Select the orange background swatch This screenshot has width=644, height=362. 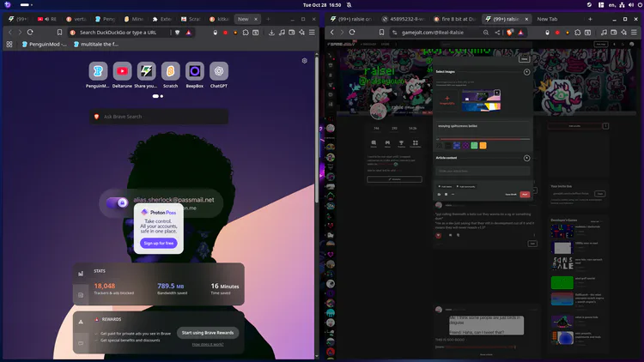point(483,145)
